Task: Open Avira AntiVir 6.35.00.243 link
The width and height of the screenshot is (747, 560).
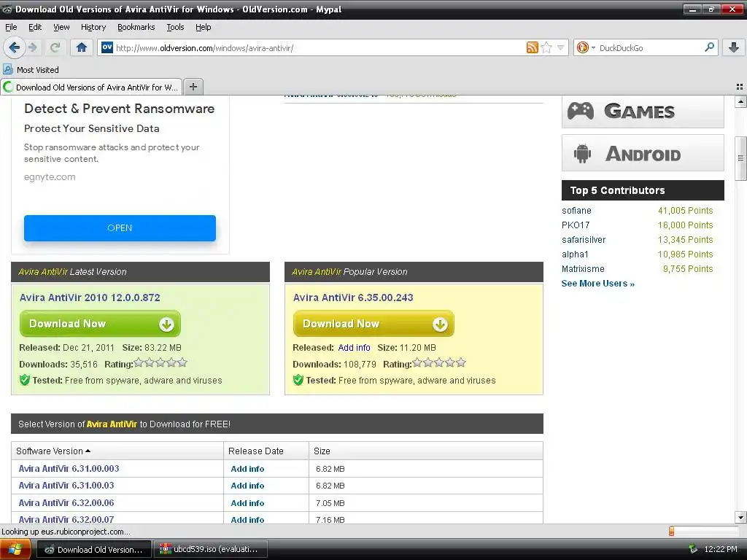Action: pos(353,297)
